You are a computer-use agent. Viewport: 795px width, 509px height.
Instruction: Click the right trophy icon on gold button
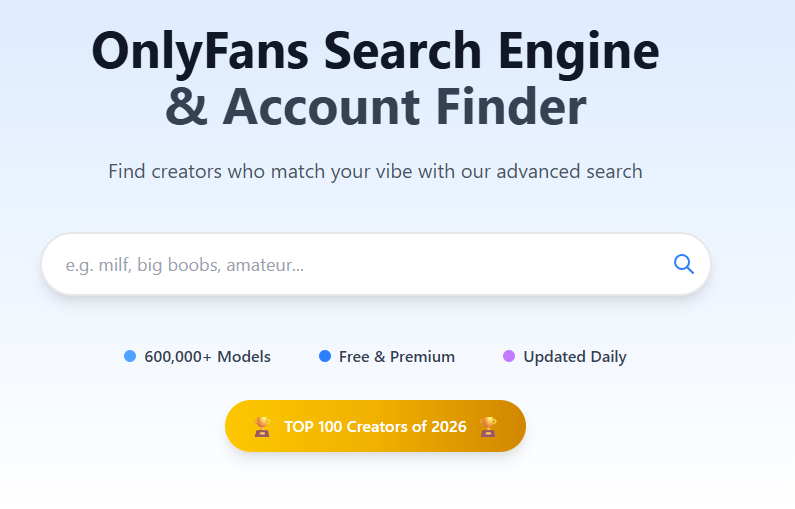click(488, 427)
